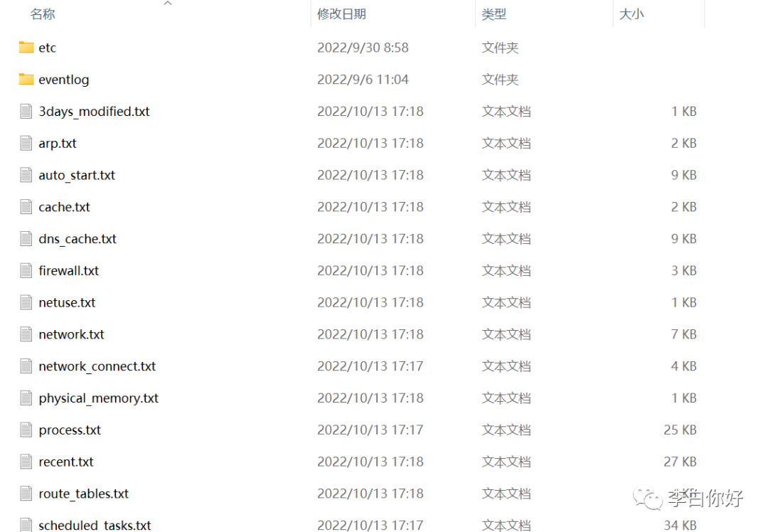Viewport: 768px width, 532px height.
Task: Click the scheduled_tasks.txt document icon
Action: (x=26, y=524)
